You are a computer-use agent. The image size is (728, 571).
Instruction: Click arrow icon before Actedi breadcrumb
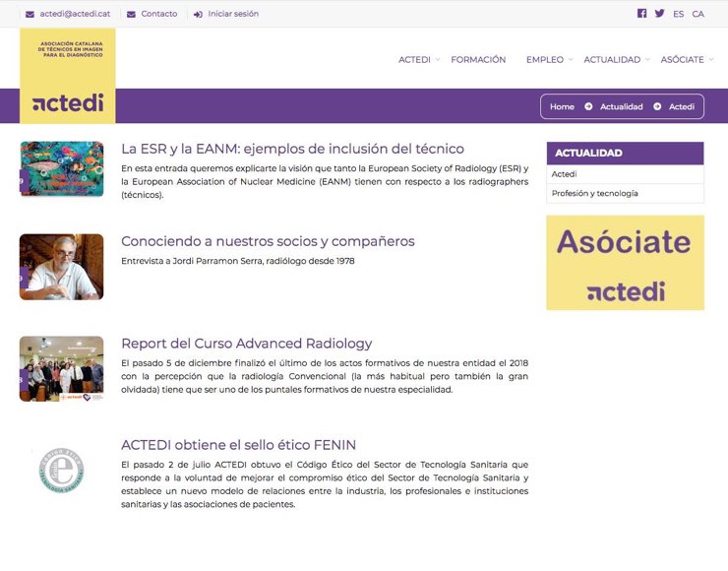pyautogui.click(x=657, y=106)
